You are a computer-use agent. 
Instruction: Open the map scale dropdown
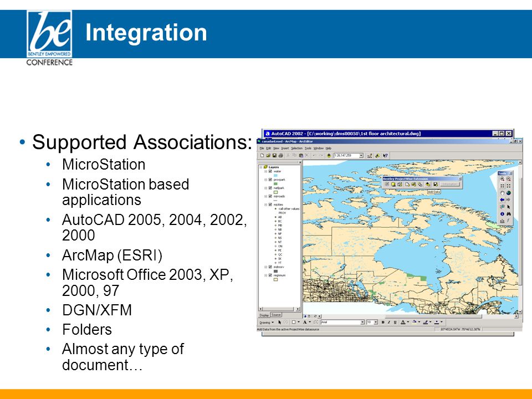click(x=361, y=156)
